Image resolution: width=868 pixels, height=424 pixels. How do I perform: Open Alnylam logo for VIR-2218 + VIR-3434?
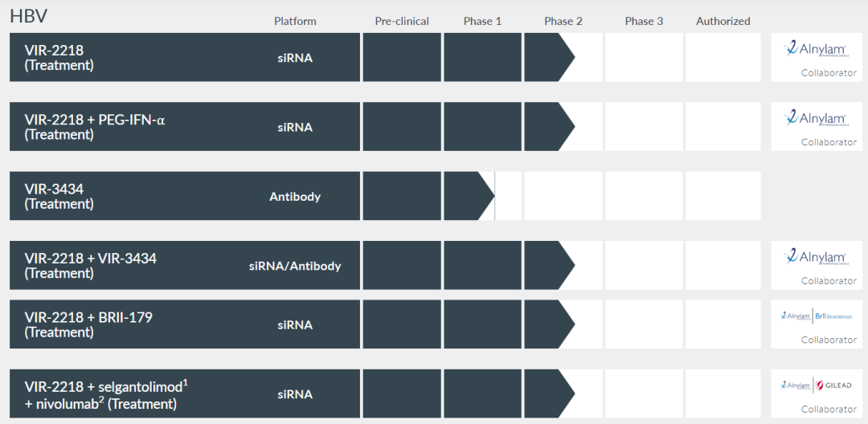click(815, 258)
